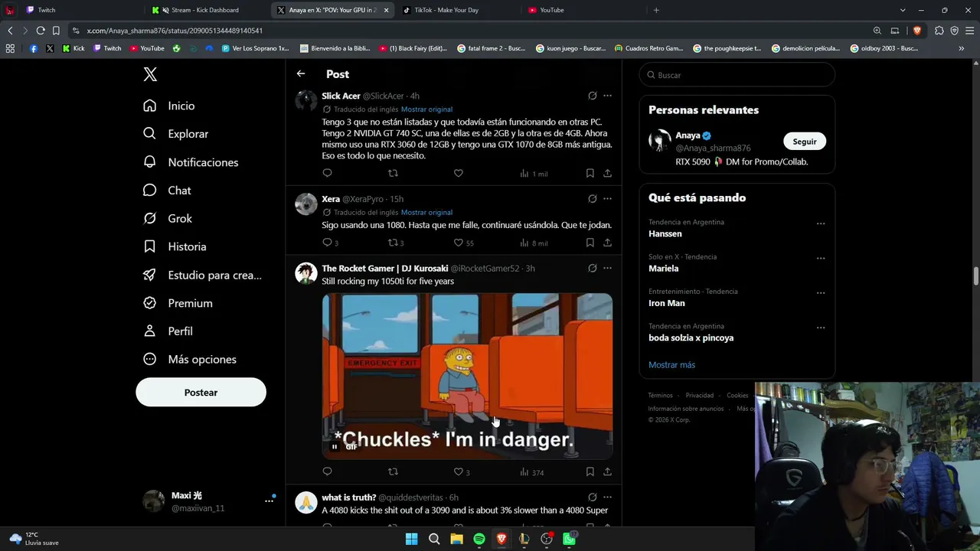Viewport: 980px width, 551px height.
Task: Open more options for boda solzia trend
Action: pyautogui.click(x=821, y=328)
